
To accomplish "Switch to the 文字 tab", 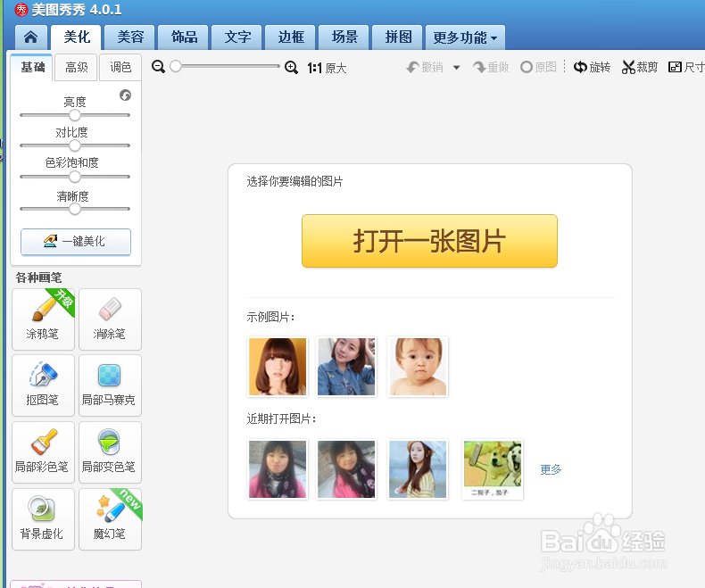I will pyautogui.click(x=237, y=37).
